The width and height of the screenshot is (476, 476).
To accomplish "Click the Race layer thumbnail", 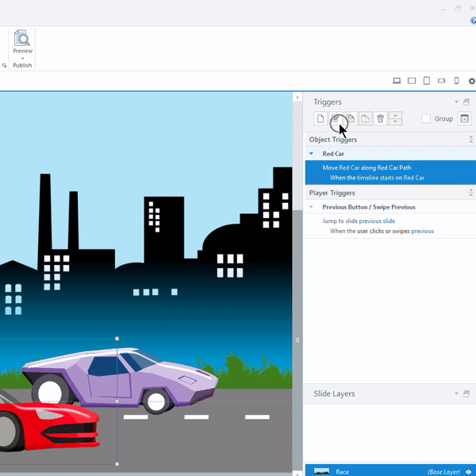I will pyautogui.click(x=321, y=471).
